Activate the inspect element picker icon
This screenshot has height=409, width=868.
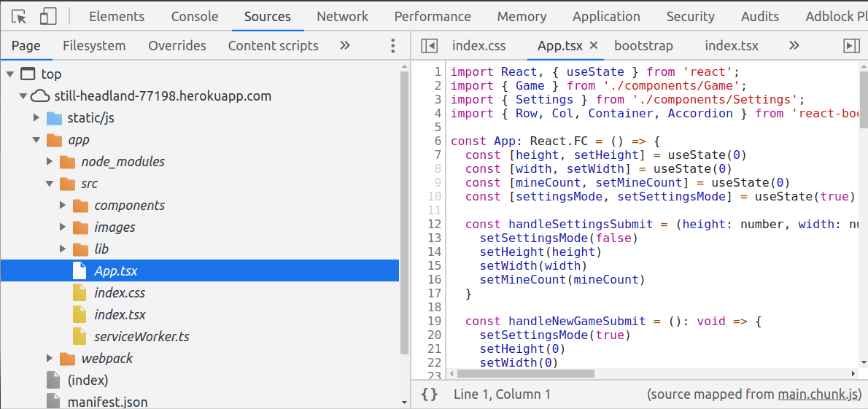point(20,16)
